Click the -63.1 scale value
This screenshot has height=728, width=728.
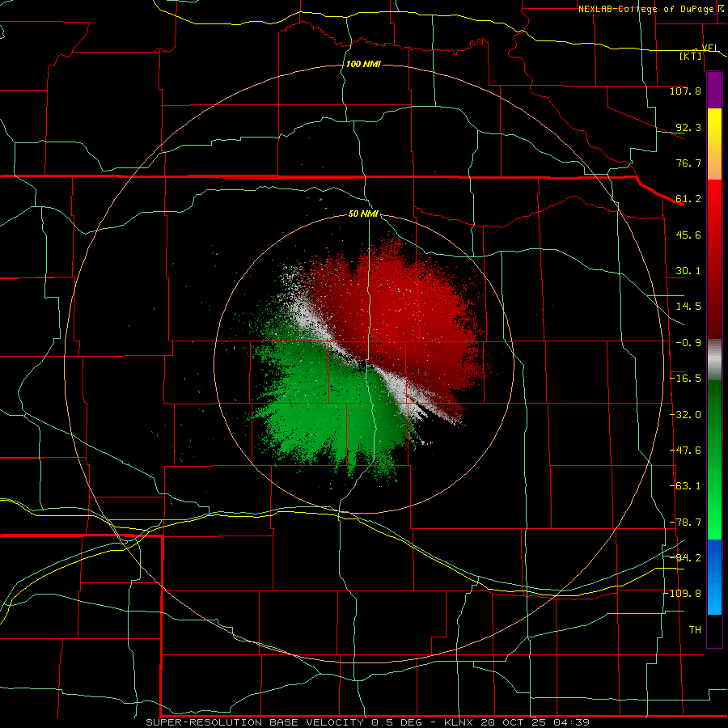click(686, 486)
